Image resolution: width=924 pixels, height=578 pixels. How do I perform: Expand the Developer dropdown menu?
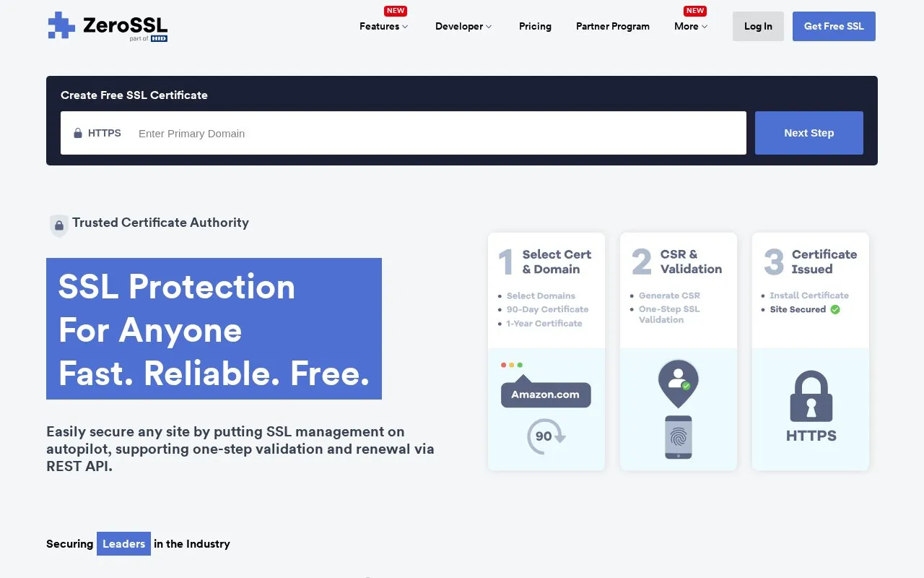(463, 26)
